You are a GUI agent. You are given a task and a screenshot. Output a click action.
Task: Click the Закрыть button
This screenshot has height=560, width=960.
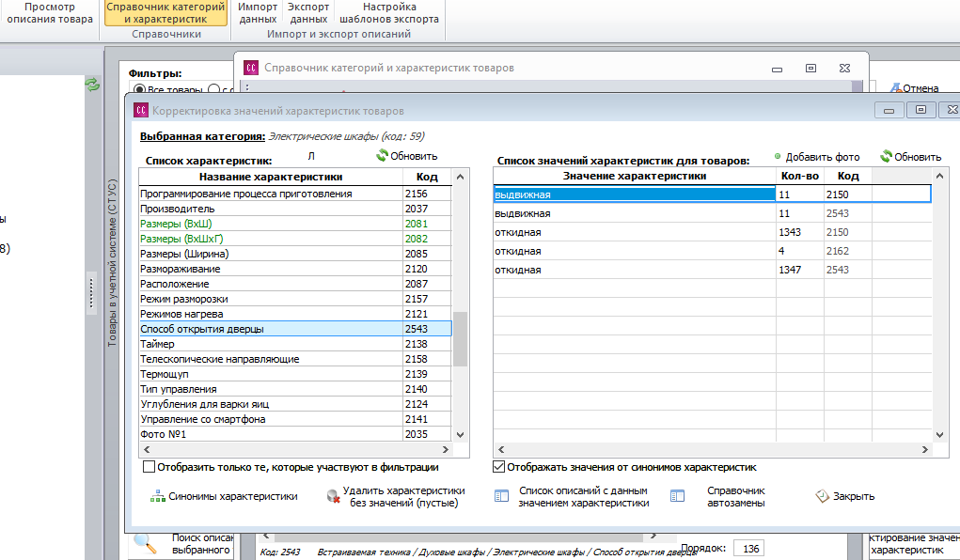[x=845, y=496]
